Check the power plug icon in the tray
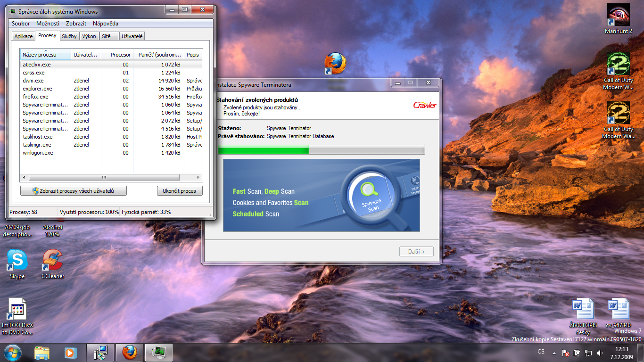Viewport: 644px width, 362px height. point(578,353)
